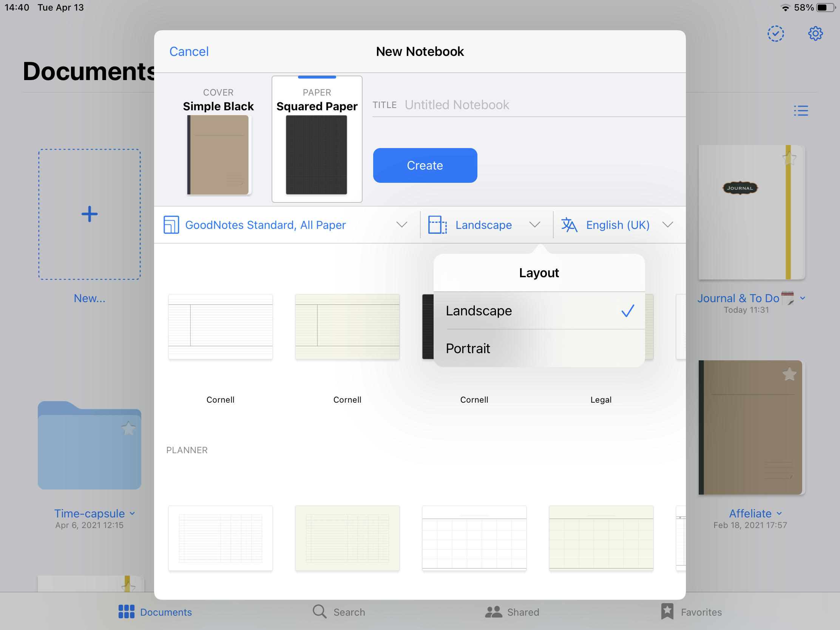Select the Simple Black cover swatch

[x=218, y=154]
